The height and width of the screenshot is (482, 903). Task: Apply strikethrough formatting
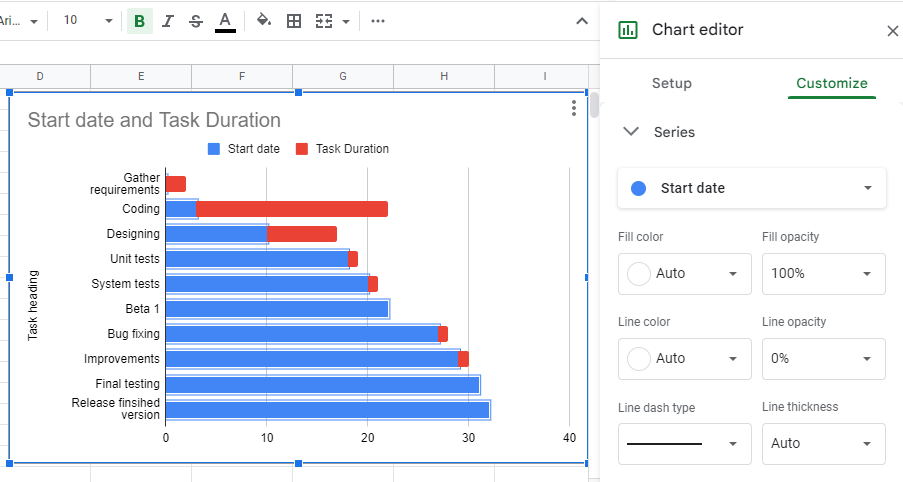[x=195, y=21]
